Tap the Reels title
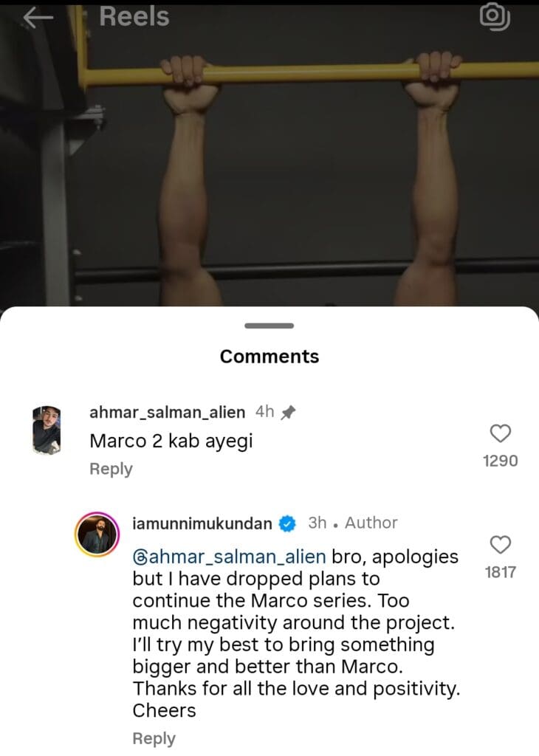The image size is (539, 756). [134, 17]
